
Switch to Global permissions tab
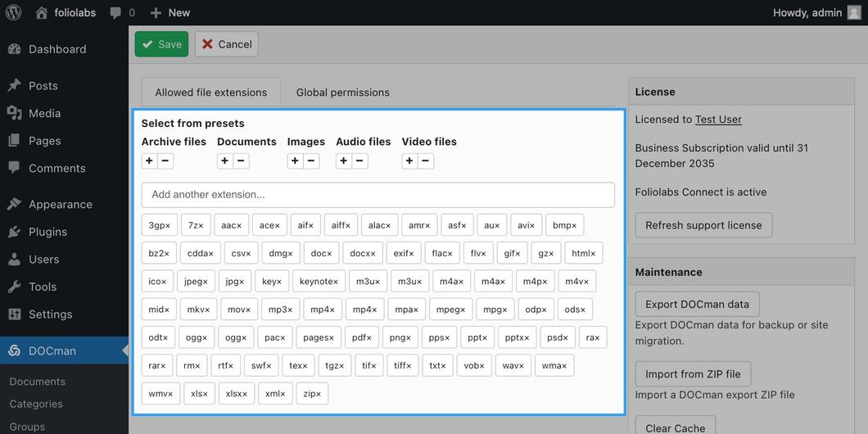(x=342, y=93)
